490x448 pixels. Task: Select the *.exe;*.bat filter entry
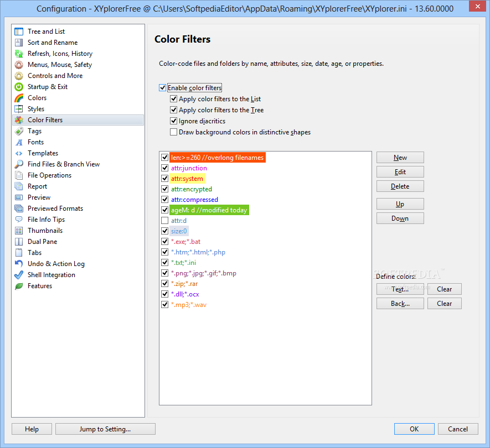click(185, 242)
